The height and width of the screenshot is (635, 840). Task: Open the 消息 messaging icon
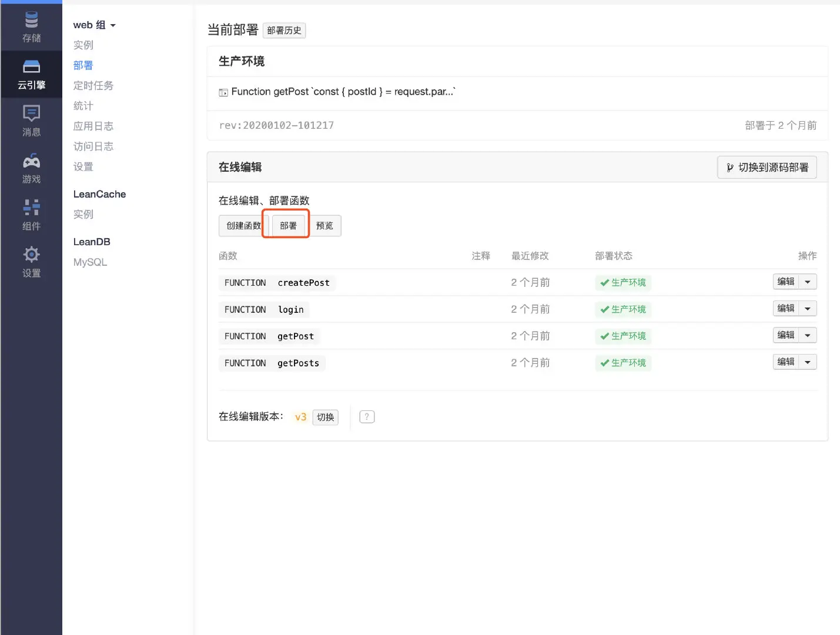coord(32,113)
